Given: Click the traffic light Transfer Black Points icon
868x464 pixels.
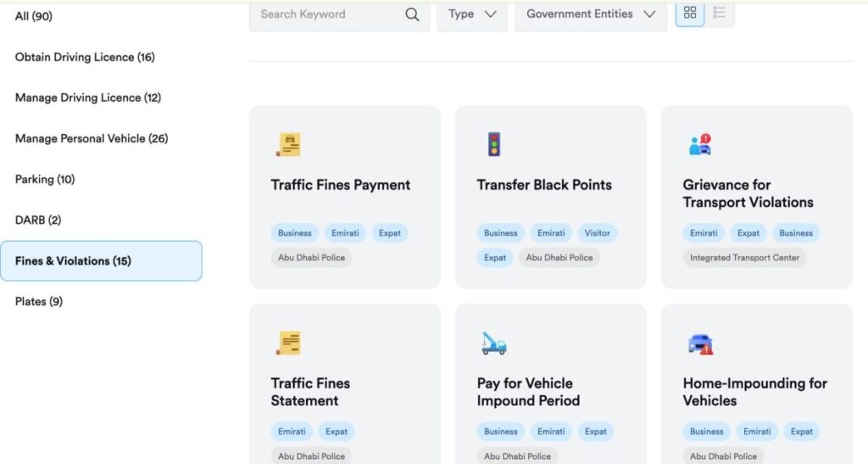Looking at the screenshot, I should pyautogui.click(x=494, y=144).
